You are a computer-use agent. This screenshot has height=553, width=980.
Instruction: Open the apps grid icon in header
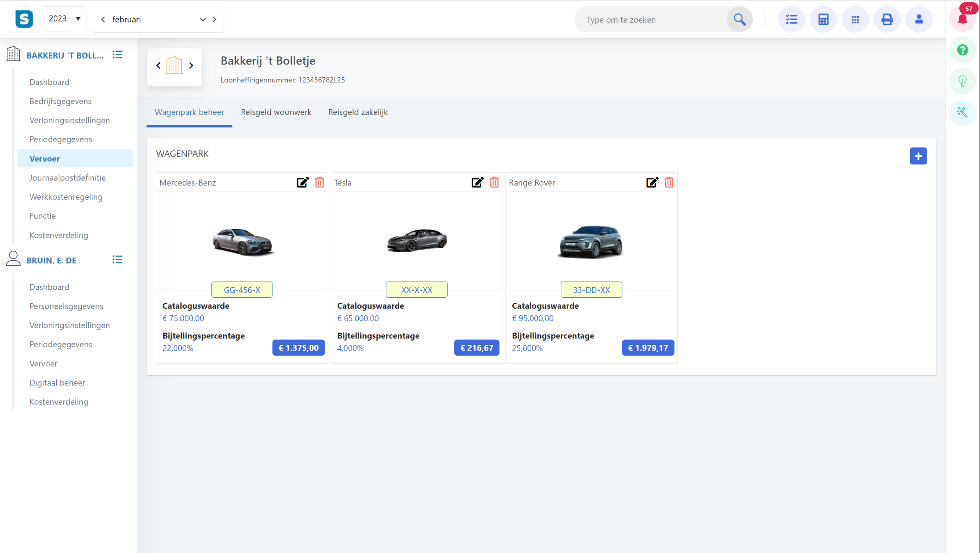(855, 19)
